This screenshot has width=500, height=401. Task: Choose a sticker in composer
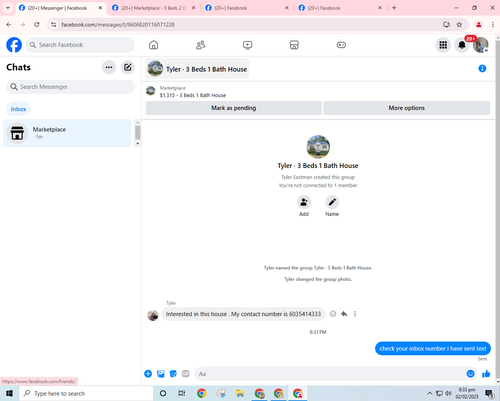pos(173,374)
